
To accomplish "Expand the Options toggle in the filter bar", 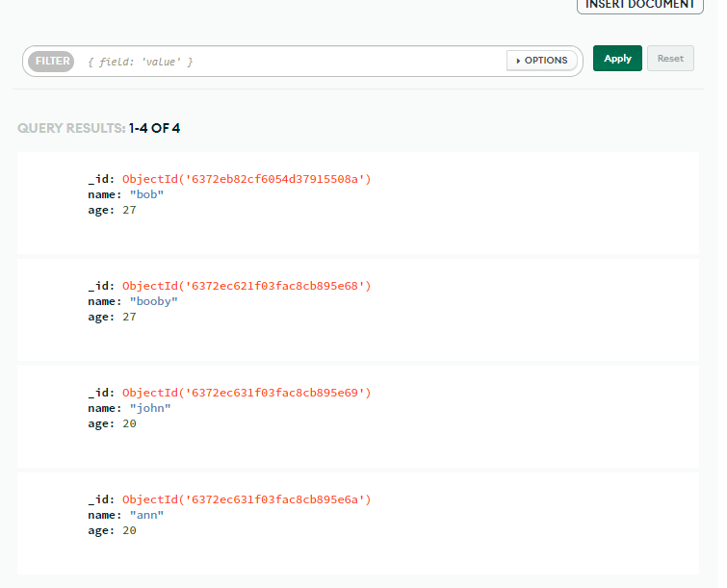I will point(541,61).
